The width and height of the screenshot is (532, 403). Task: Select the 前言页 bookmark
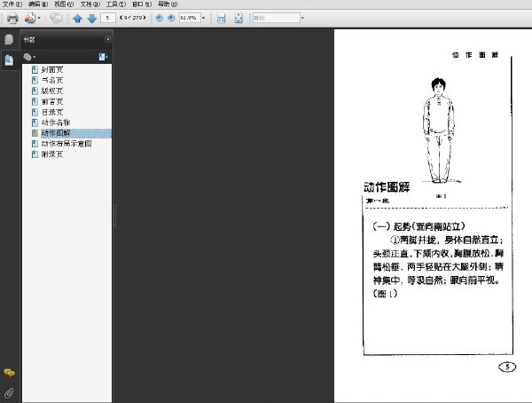coord(52,101)
